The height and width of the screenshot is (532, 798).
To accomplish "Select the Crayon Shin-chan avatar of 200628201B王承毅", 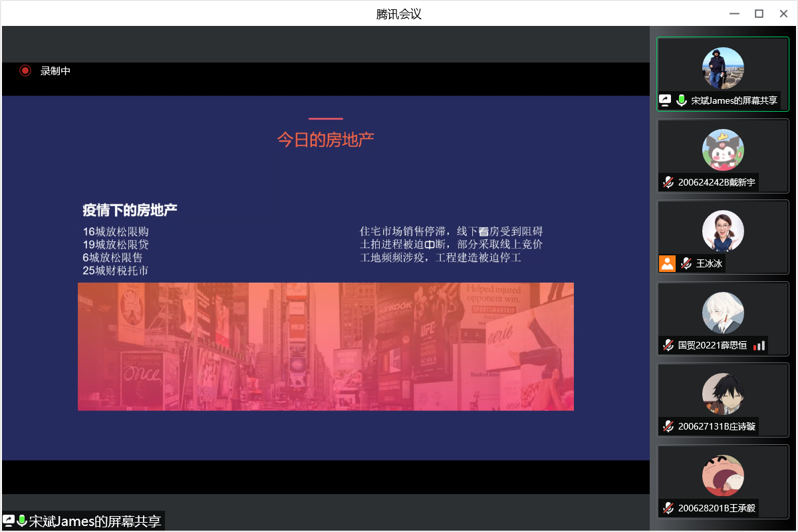I will tap(723, 475).
